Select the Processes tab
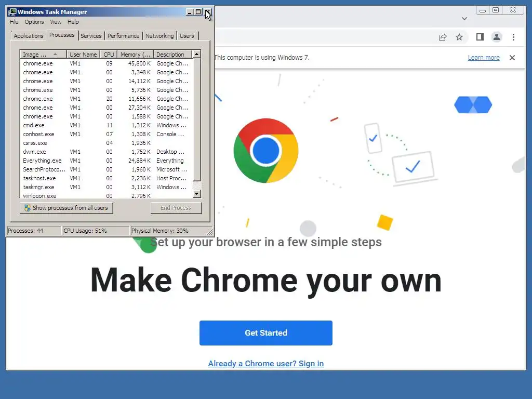This screenshot has width=532, height=399. click(x=62, y=35)
